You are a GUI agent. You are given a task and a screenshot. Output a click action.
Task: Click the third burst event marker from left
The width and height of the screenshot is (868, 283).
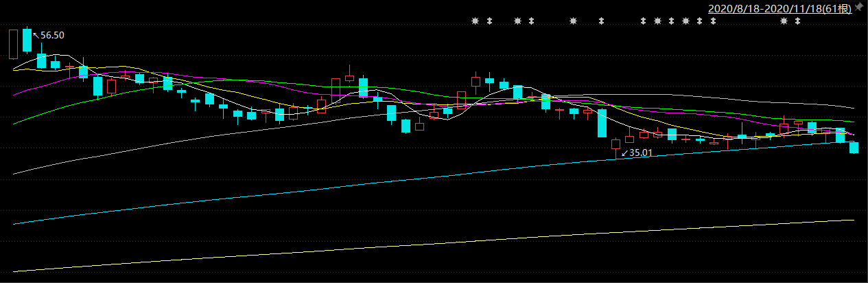click(573, 21)
